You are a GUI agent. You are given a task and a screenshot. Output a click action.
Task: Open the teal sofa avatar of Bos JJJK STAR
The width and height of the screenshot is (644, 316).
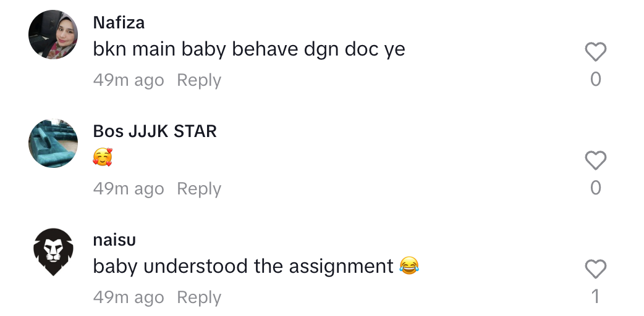53,143
